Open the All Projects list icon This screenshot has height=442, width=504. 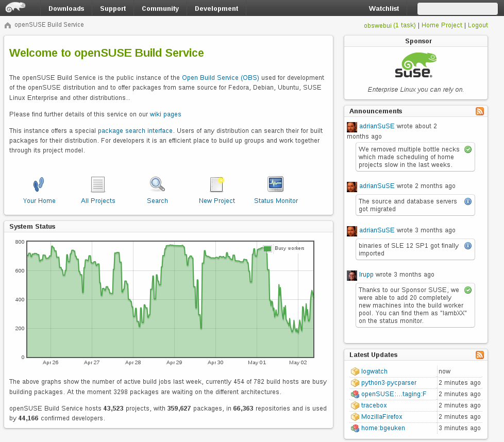tap(98, 184)
